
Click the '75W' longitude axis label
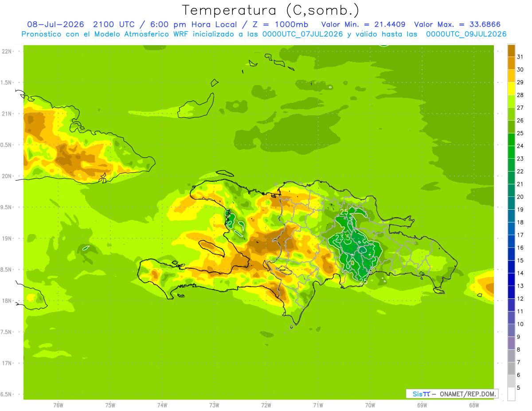110,405
